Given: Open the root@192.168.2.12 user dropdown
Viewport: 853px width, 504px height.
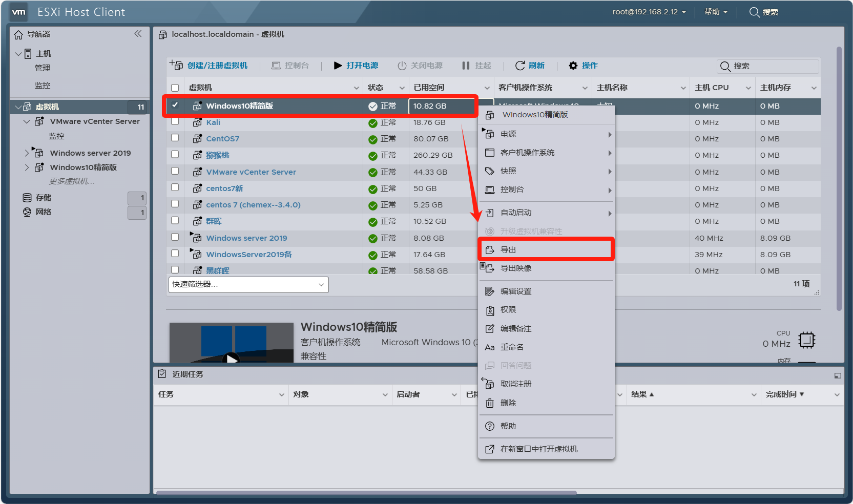Looking at the screenshot, I should click(649, 12).
